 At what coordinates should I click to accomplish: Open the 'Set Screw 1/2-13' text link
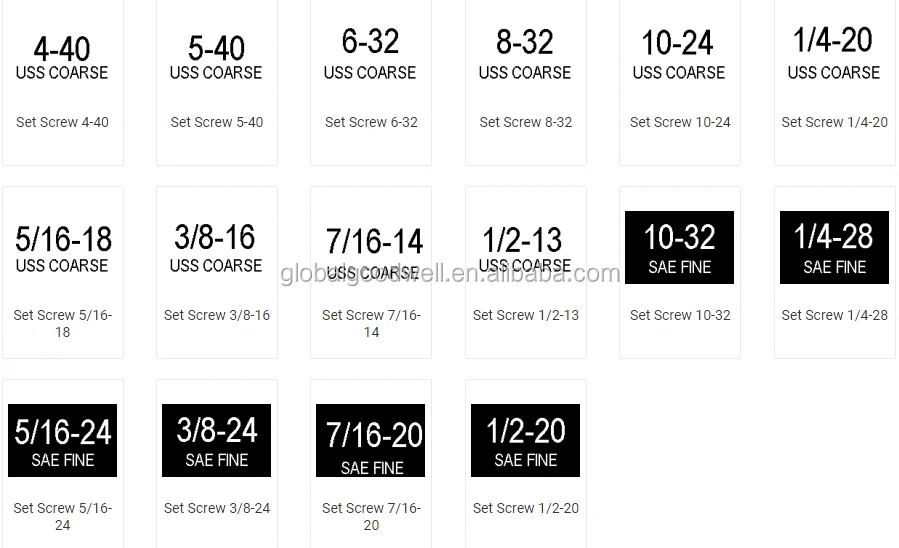526,315
